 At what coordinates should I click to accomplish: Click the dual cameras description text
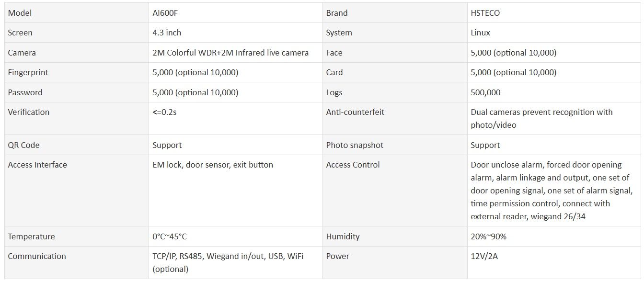(x=541, y=118)
